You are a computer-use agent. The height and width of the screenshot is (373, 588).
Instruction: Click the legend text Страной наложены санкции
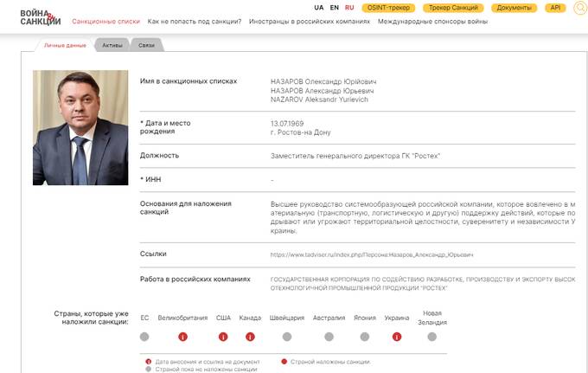(330, 362)
